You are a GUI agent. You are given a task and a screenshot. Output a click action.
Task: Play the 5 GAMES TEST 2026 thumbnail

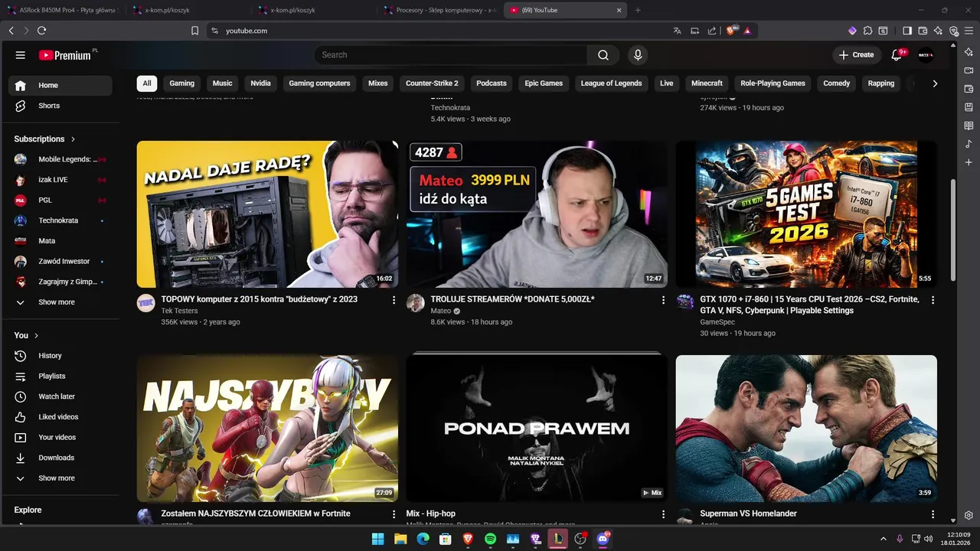pos(806,214)
